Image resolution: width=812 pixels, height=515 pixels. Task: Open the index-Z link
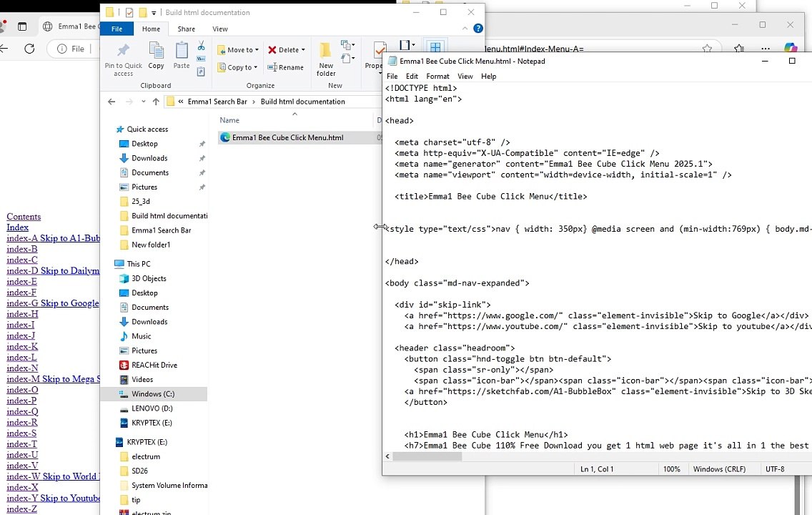[21, 509]
